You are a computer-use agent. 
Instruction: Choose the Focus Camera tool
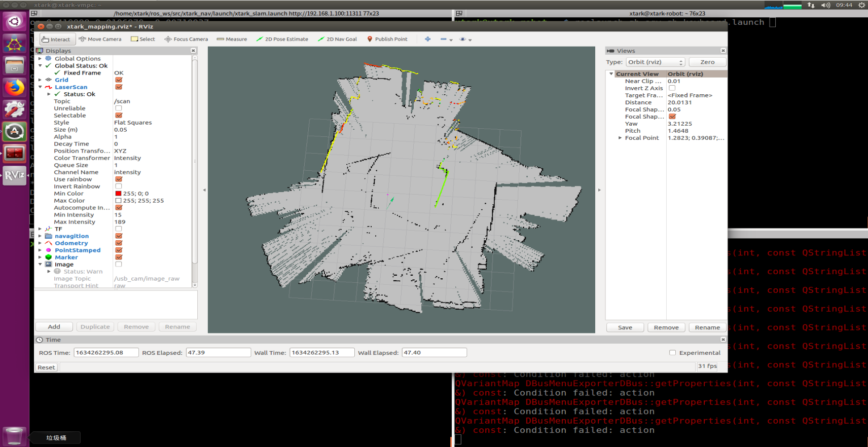click(x=186, y=39)
